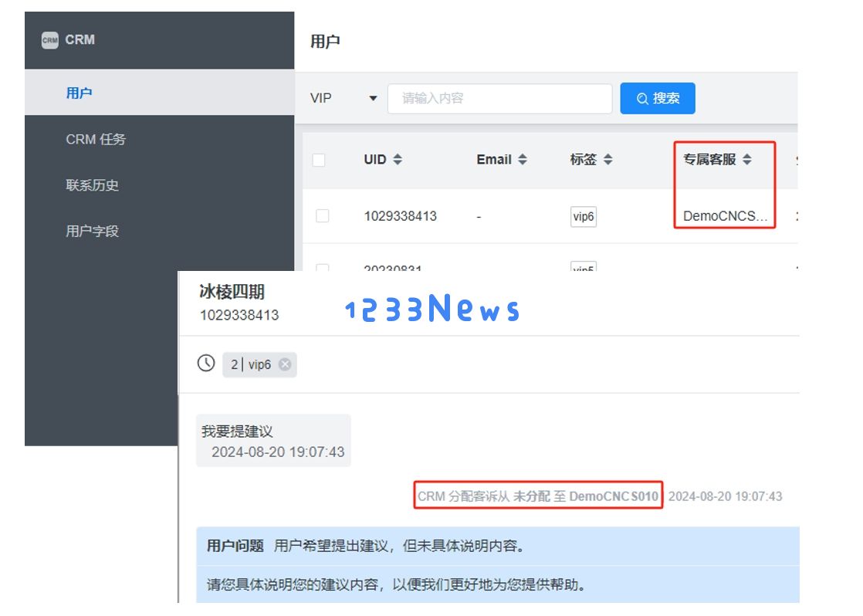Click the clock history icon

pyautogui.click(x=206, y=364)
